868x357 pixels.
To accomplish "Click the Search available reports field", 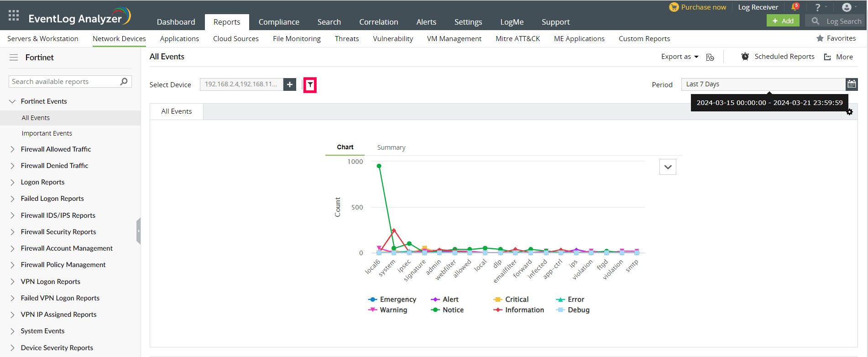I will coord(64,82).
